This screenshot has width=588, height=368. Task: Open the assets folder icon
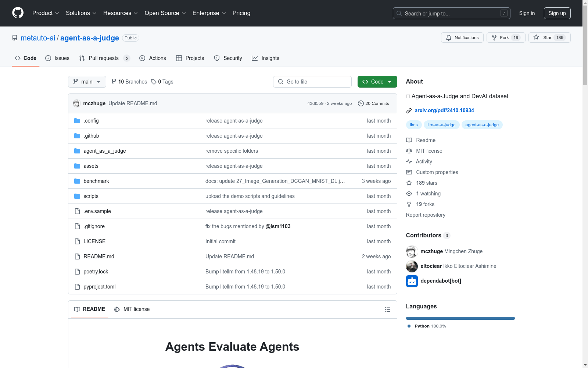[77, 166]
